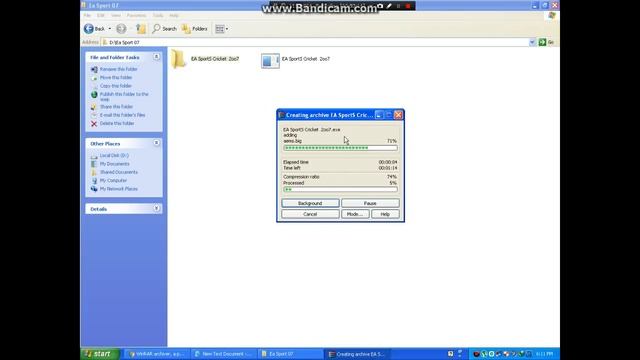
Task: Click the Forward arrow icon in toolbar
Action: pos(121,29)
